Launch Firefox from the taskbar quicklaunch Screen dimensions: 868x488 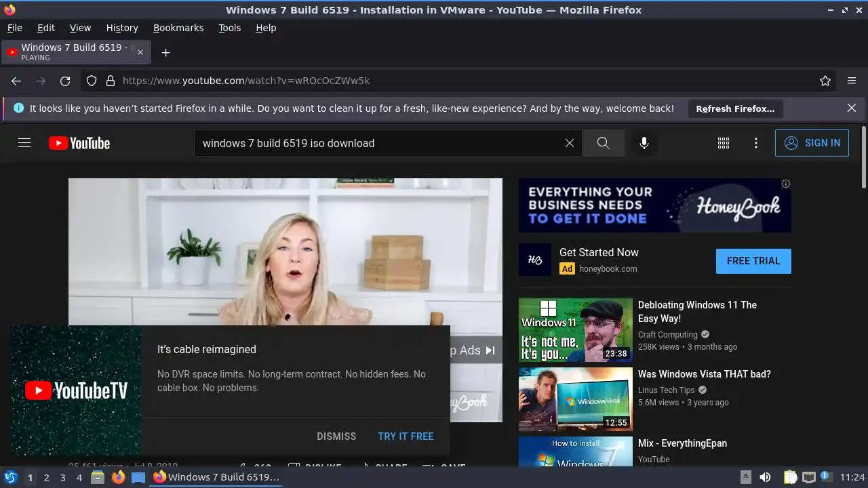point(118,477)
